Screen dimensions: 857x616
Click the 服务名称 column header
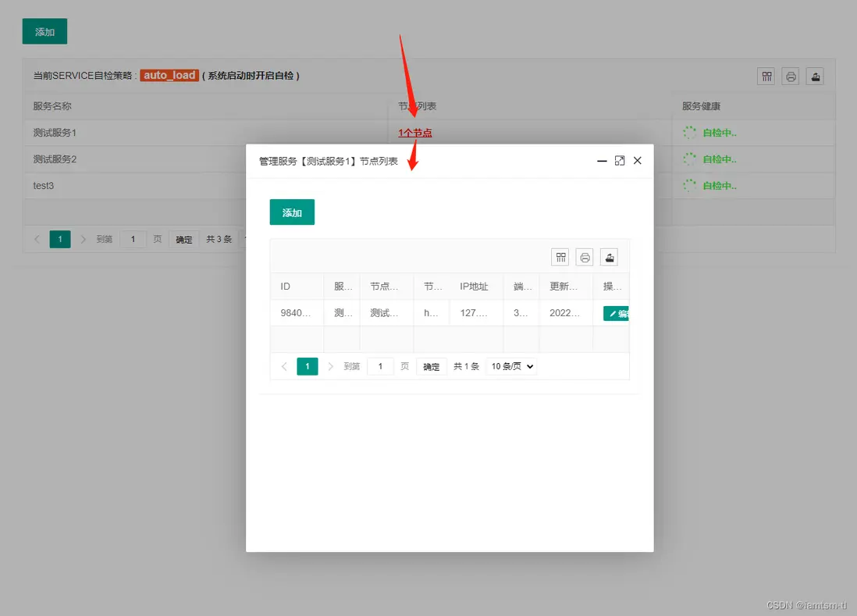tap(52, 106)
